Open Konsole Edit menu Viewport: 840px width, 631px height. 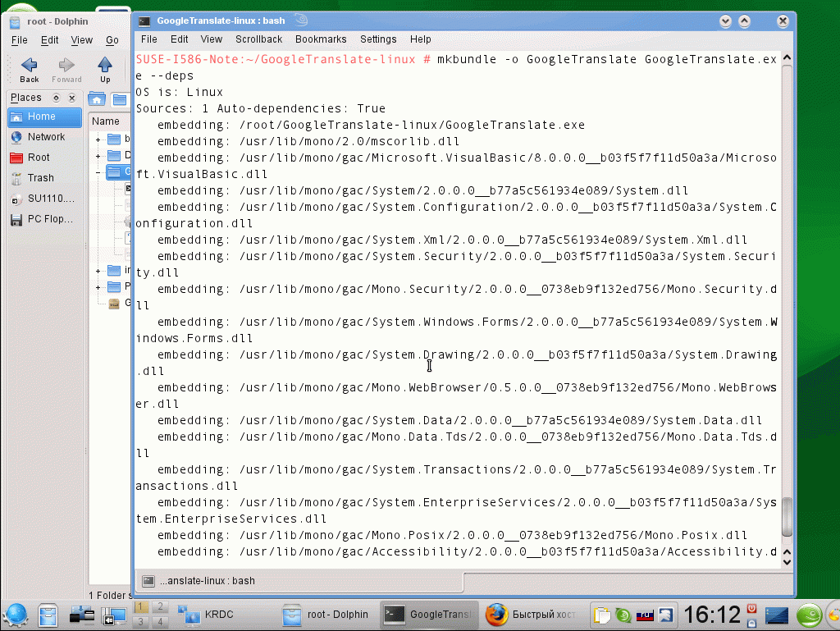(x=179, y=39)
